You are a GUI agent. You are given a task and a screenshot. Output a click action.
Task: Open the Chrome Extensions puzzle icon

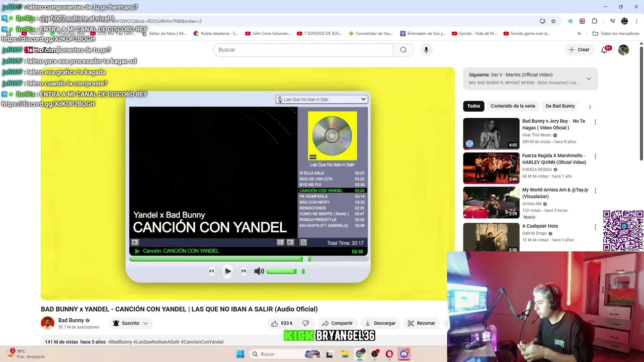point(594,21)
